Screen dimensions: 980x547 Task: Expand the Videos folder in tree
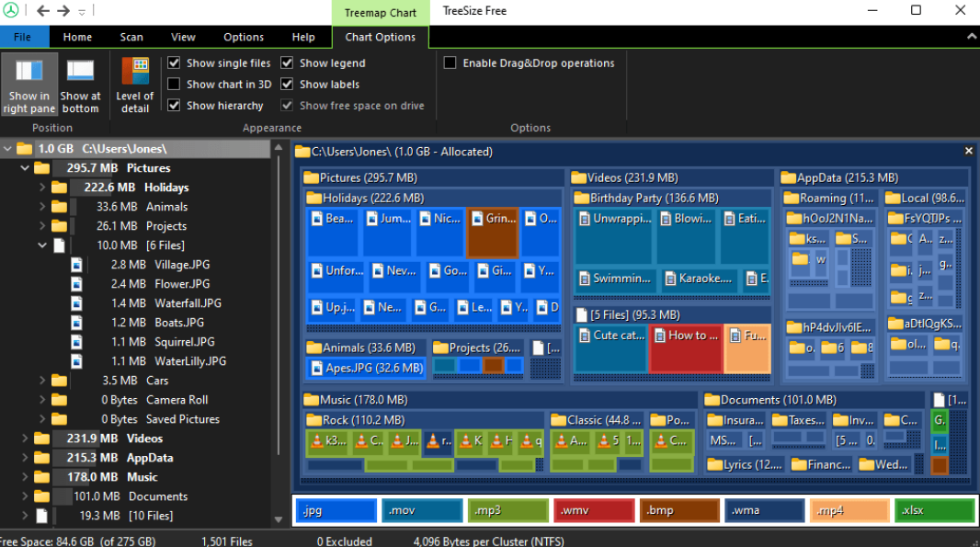(25, 439)
